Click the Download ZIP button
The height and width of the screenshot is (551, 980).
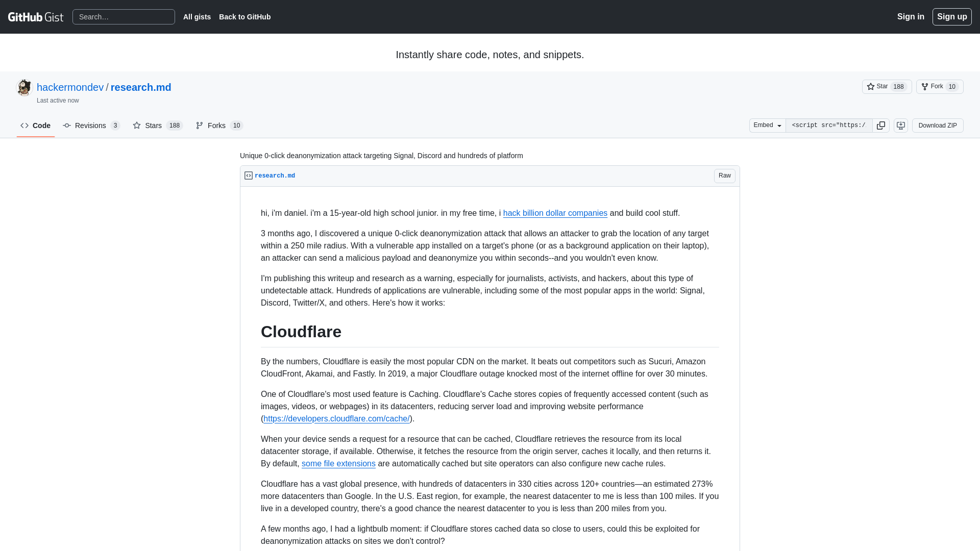tap(938, 125)
